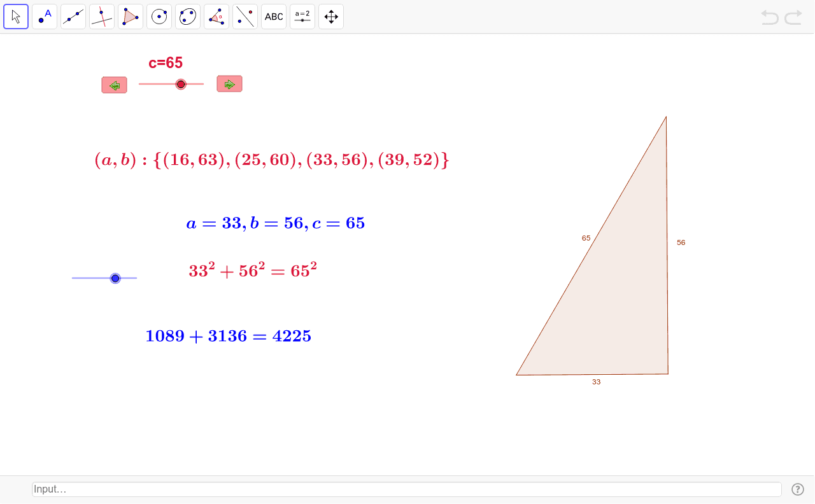Select the Text tool labeled ABC

273,17
